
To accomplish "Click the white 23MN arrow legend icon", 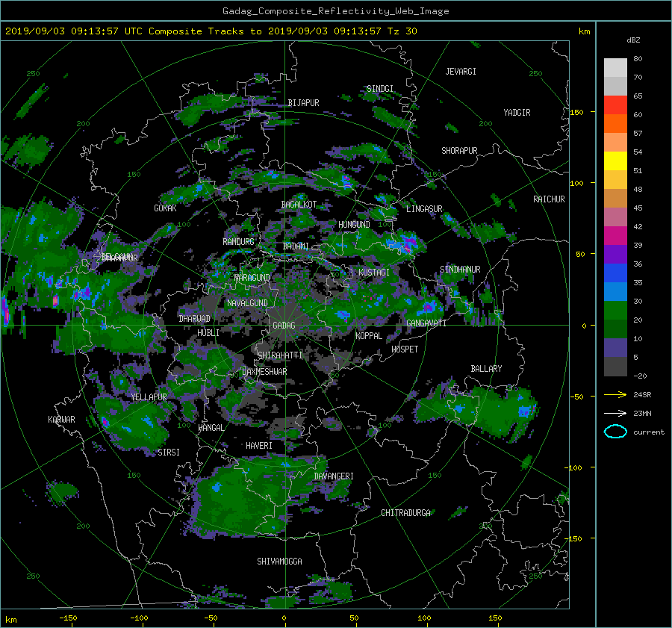I will click(615, 413).
